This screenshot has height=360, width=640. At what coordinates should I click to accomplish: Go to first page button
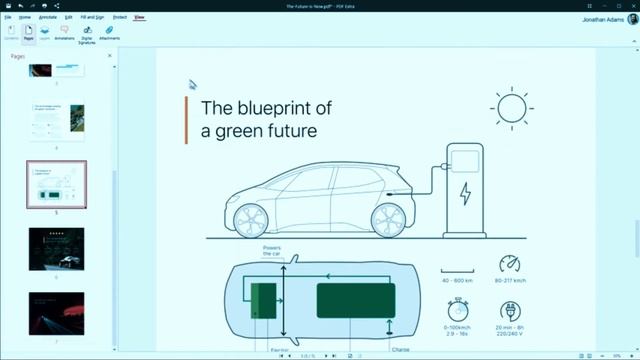click(x=281, y=356)
